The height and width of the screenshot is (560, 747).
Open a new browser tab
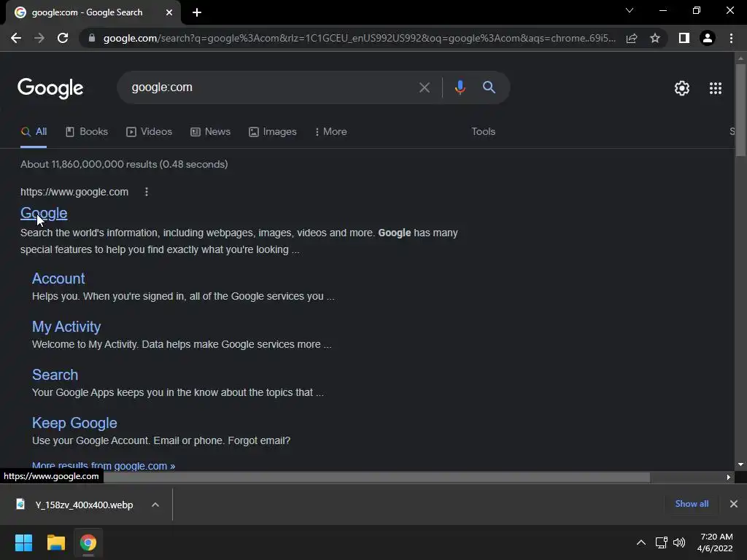(x=197, y=12)
